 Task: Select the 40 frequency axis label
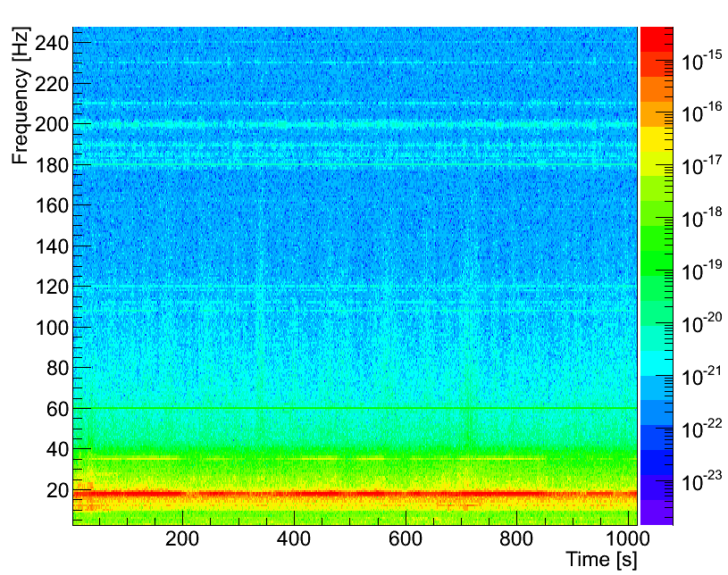57,449
